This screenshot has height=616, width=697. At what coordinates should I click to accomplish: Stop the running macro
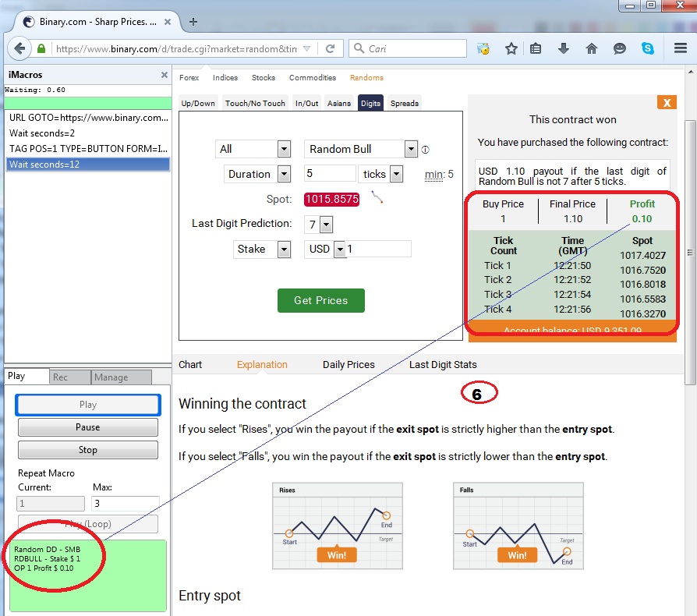(88, 450)
